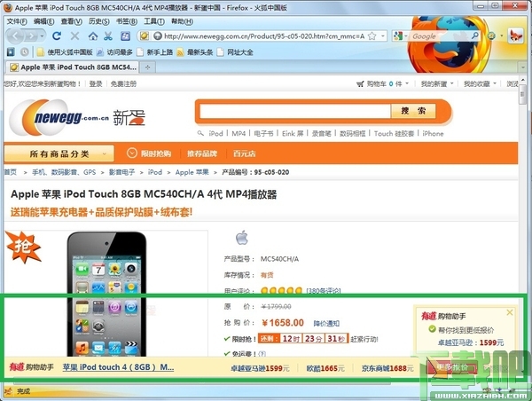Viewport: 532px width, 401px height.
Task: Open the 文件(F) menu
Action: pyautogui.click(x=17, y=21)
